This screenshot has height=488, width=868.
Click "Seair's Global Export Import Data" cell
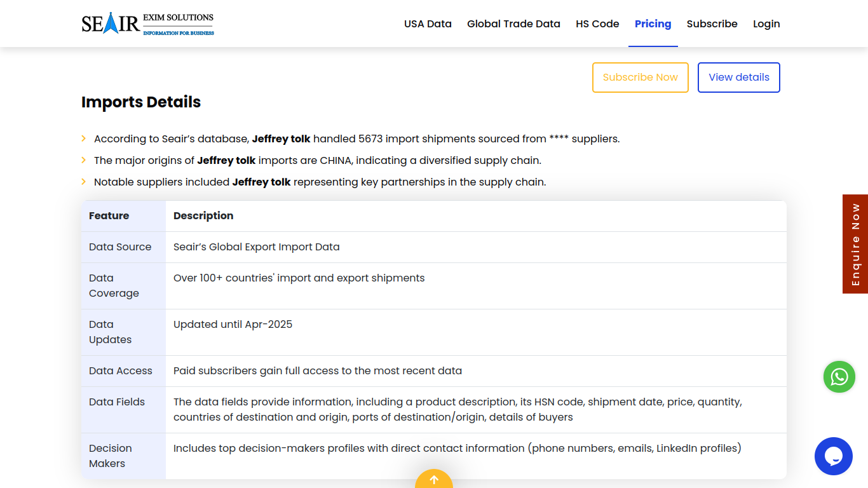pos(476,247)
